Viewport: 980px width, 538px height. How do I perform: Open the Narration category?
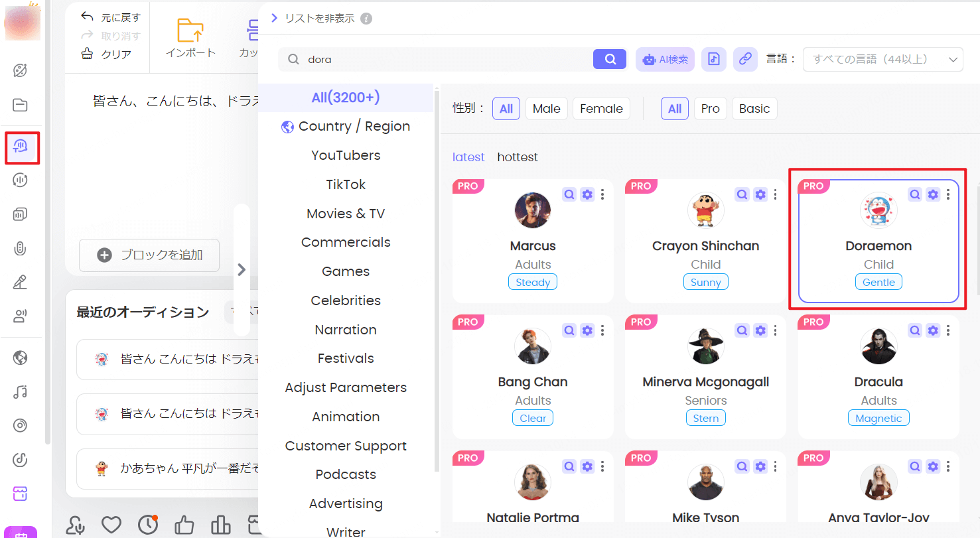coord(346,330)
